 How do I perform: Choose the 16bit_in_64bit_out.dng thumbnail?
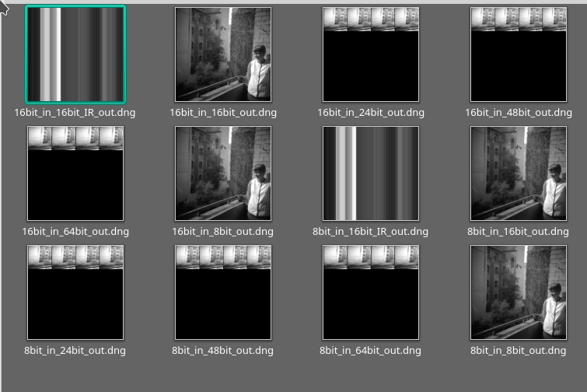[x=75, y=173]
